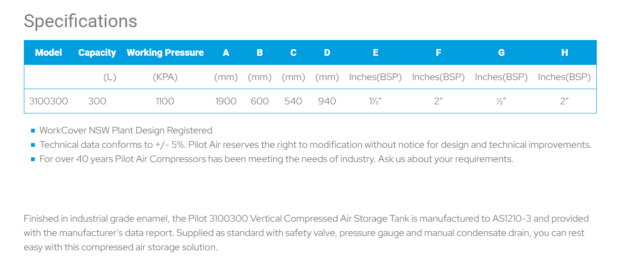Select model number 3100300 cell
This screenshot has width=644, height=266.
49,101
